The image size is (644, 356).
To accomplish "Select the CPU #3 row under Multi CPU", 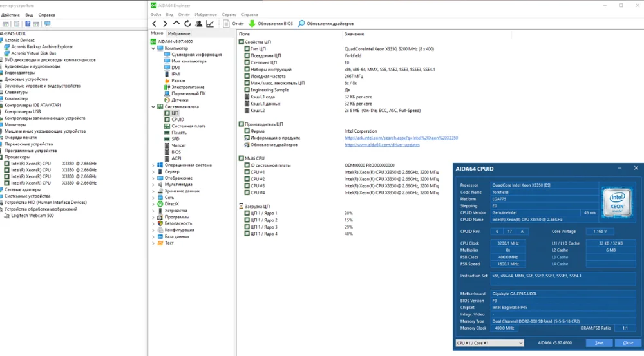I will point(258,185).
